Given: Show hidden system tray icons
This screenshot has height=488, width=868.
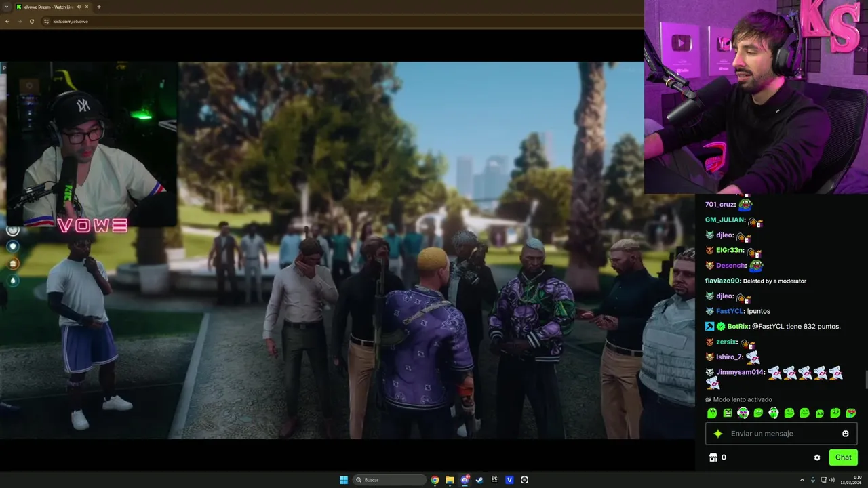Looking at the screenshot, I should pyautogui.click(x=804, y=480).
